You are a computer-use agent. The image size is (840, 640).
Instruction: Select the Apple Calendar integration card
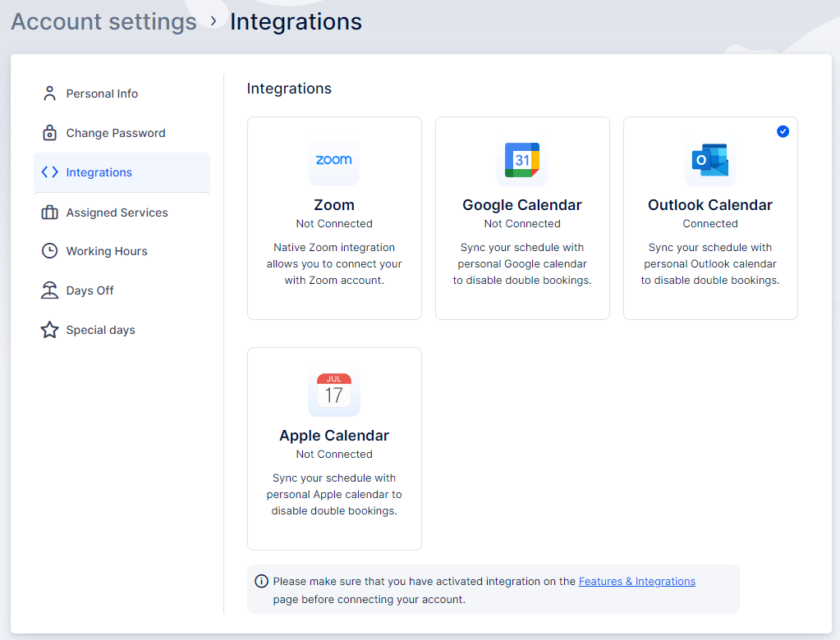tap(333, 448)
